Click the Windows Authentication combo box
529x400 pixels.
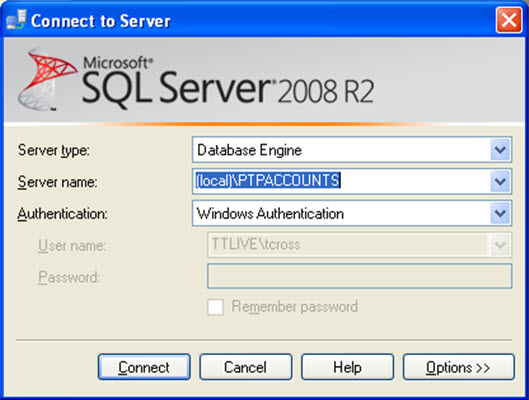point(352,213)
